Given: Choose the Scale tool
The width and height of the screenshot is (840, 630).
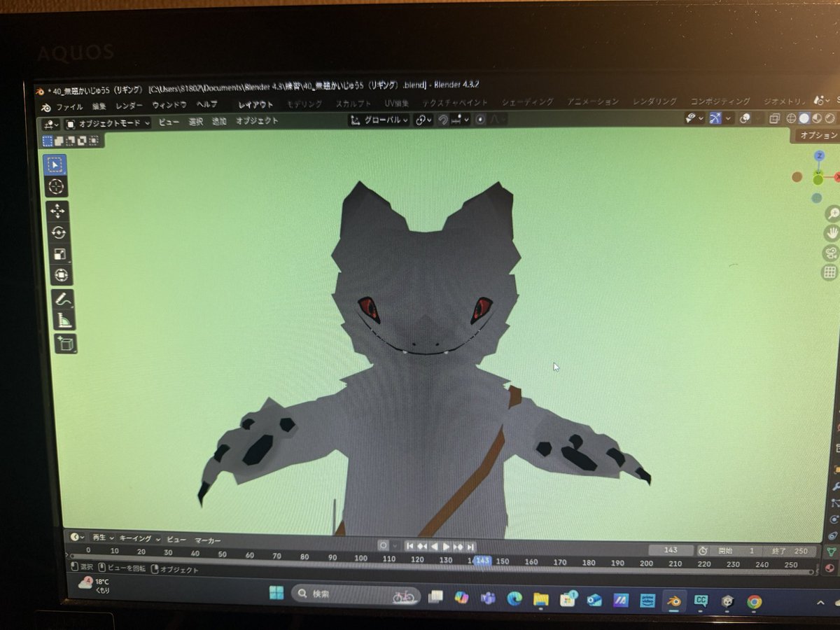Looking at the screenshot, I should pos(59,254).
